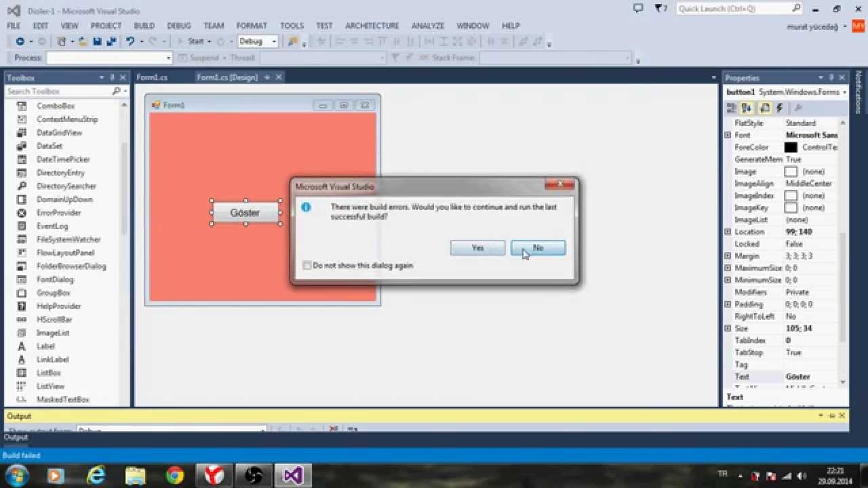
Task: Switch to the Form1.cs code tab
Action: coord(152,77)
